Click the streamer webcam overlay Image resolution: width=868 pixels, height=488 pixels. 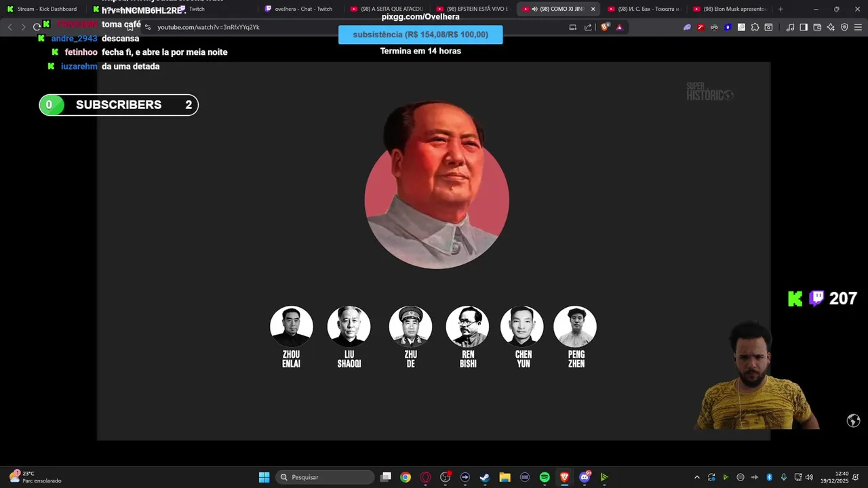pos(756,376)
